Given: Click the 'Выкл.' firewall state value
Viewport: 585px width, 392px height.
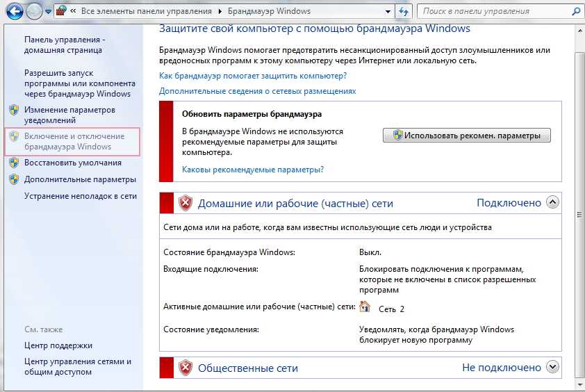Looking at the screenshot, I should point(370,252).
